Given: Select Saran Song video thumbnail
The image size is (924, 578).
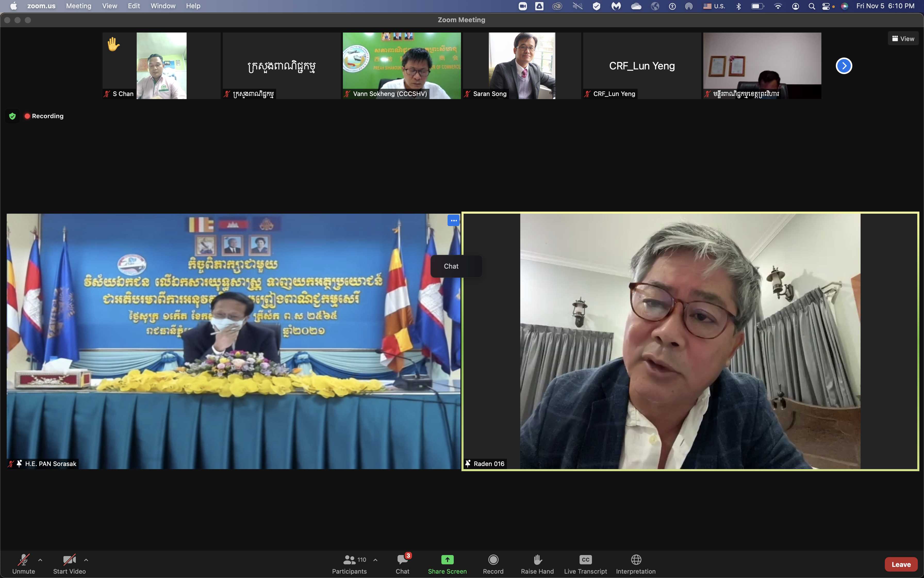Looking at the screenshot, I should click(x=522, y=66).
